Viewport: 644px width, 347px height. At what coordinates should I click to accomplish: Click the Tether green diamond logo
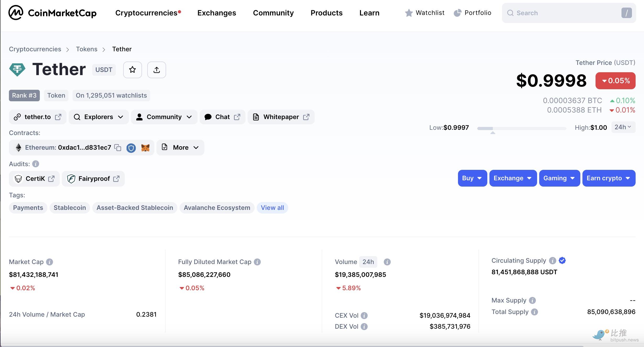coord(17,70)
